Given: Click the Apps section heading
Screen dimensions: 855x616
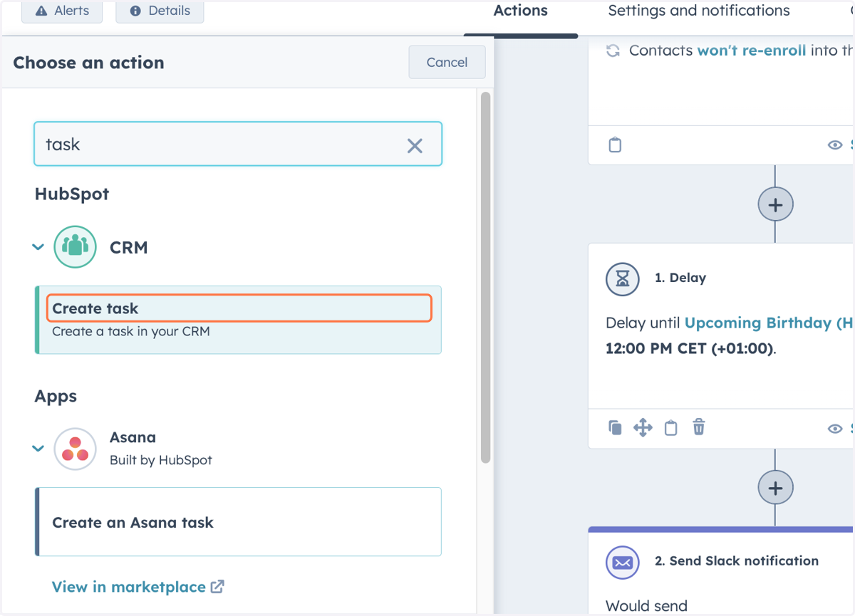Looking at the screenshot, I should pos(56,396).
